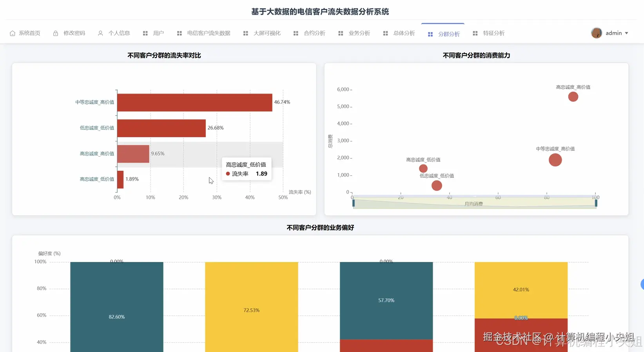
Task: Click the 低忠诚度_低价值 scatter bubble
Action: pos(437,186)
